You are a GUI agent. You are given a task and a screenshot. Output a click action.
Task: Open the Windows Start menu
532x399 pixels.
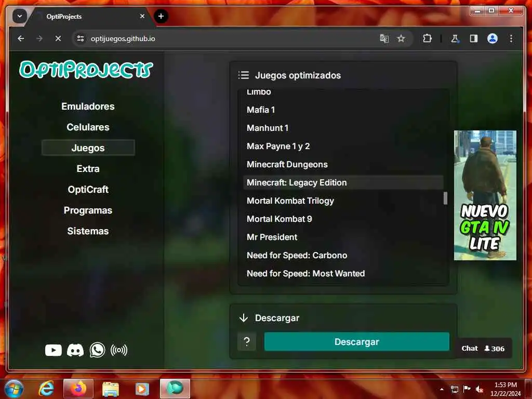click(14, 389)
